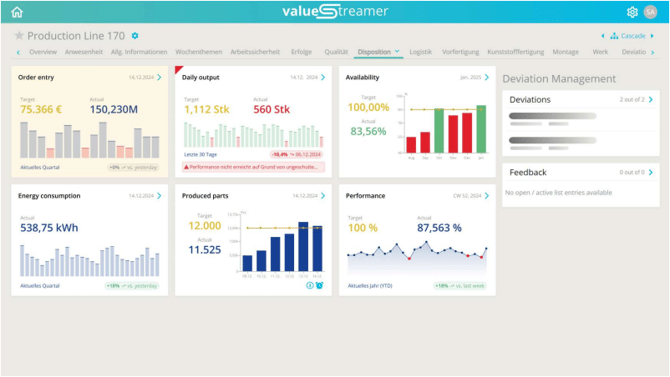Go to the next cascade level arrow
670x377 pixels.
coord(652,36)
